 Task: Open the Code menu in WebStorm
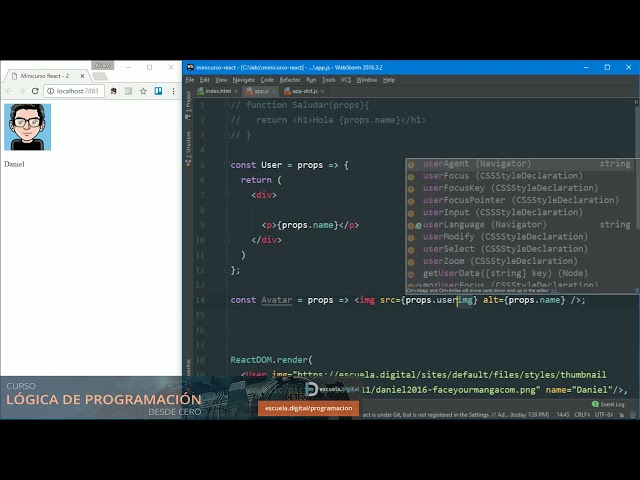coord(267,80)
